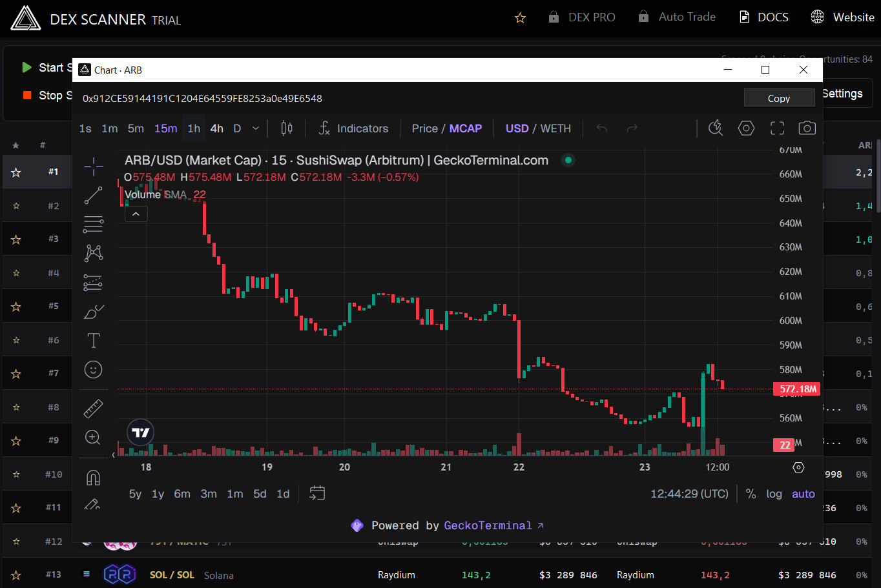The height and width of the screenshot is (588, 881).
Task: Favorite row #1 with star icon
Action: coord(16,172)
